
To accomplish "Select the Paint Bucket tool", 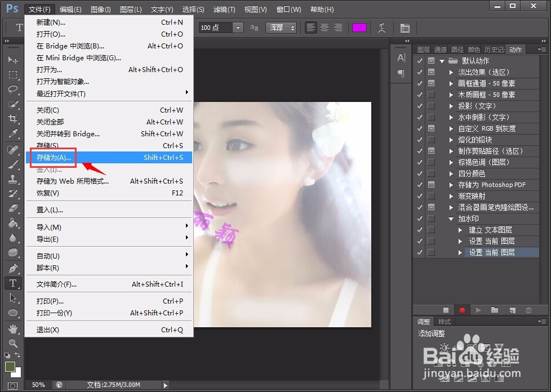I will (13, 223).
